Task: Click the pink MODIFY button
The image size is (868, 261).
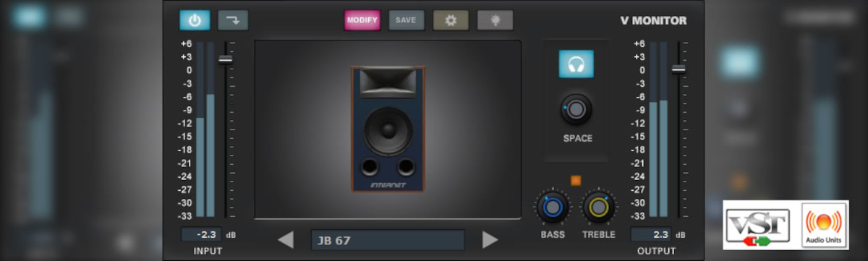Action: [x=362, y=20]
